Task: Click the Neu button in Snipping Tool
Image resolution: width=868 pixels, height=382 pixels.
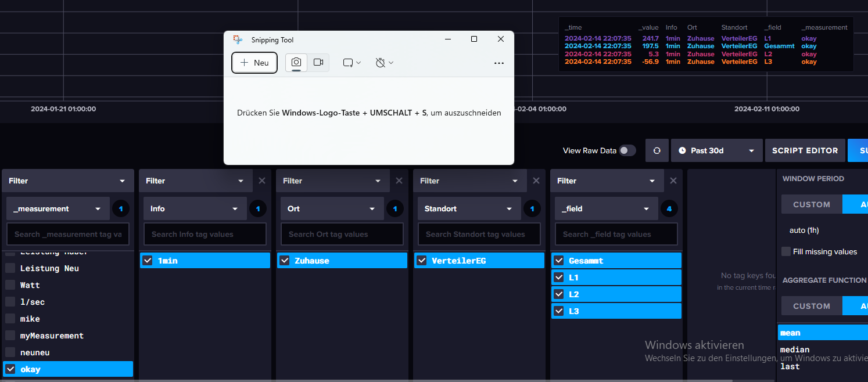Action: (x=254, y=63)
